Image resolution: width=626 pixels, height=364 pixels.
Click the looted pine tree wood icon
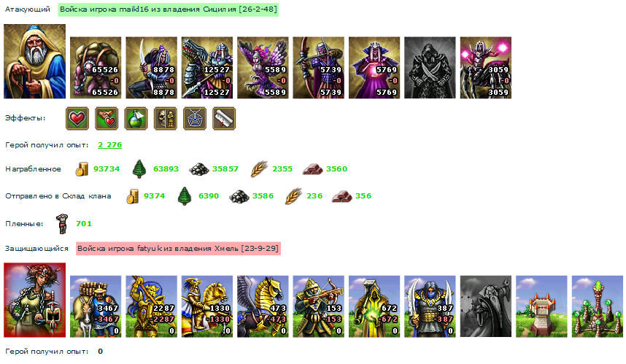point(139,169)
